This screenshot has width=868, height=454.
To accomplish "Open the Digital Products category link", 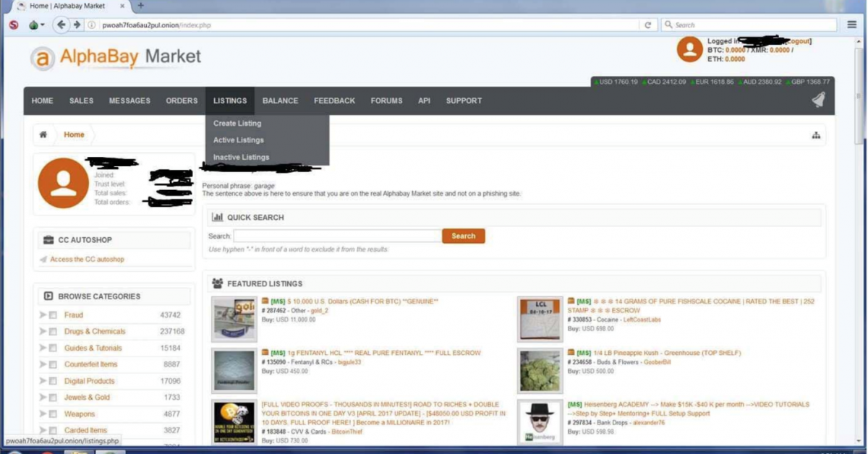I will (90, 381).
